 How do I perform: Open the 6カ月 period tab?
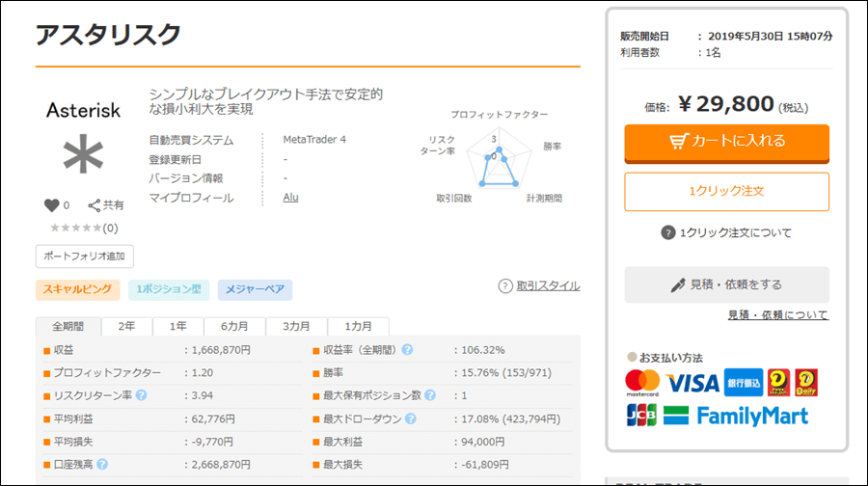click(x=233, y=326)
